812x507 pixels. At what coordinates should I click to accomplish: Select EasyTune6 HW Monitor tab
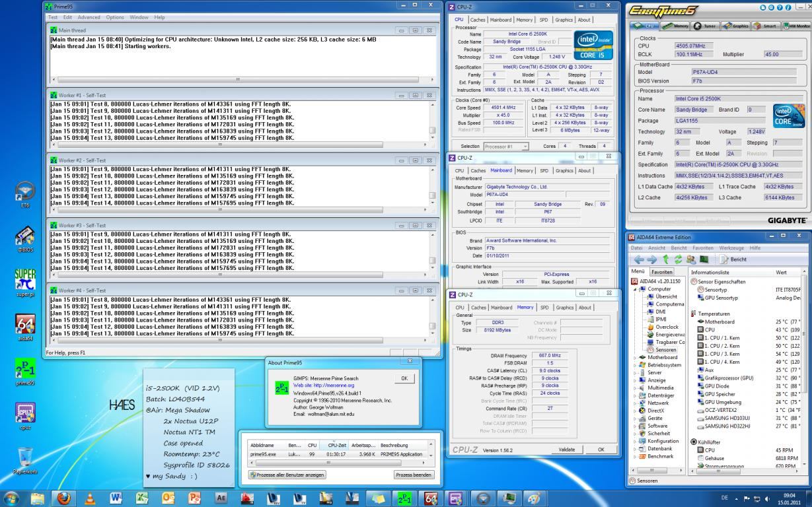click(x=796, y=25)
